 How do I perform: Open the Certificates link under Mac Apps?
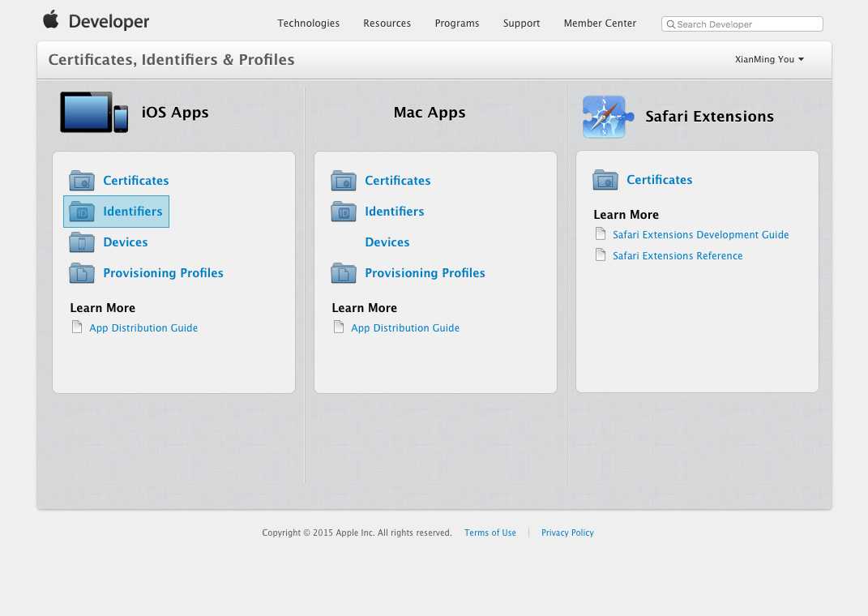coord(397,181)
